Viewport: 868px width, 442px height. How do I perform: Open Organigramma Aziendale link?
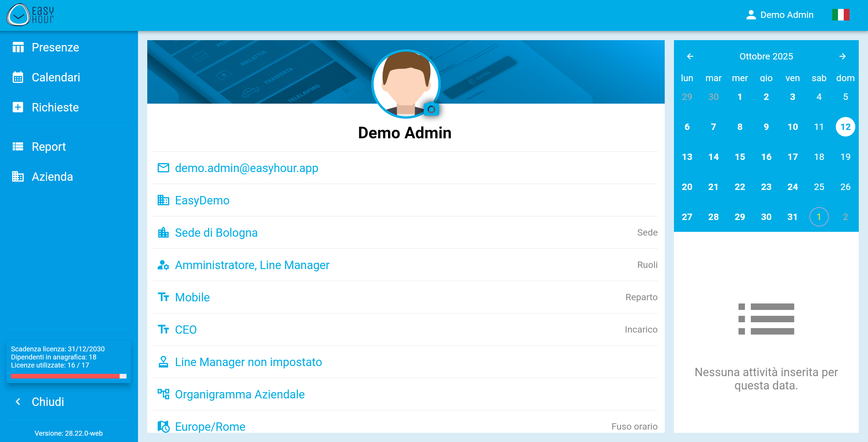point(240,394)
